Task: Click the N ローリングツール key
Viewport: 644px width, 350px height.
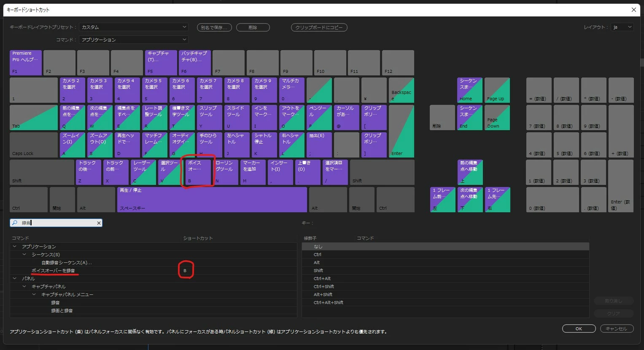Action: pos(226,172)
